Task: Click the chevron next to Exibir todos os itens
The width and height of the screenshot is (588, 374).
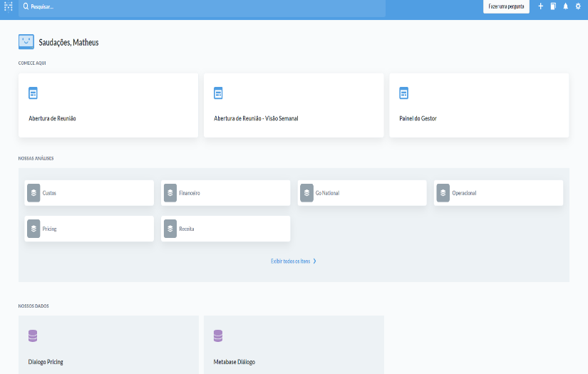Action: pyautogui.click(x=314, y=261)
